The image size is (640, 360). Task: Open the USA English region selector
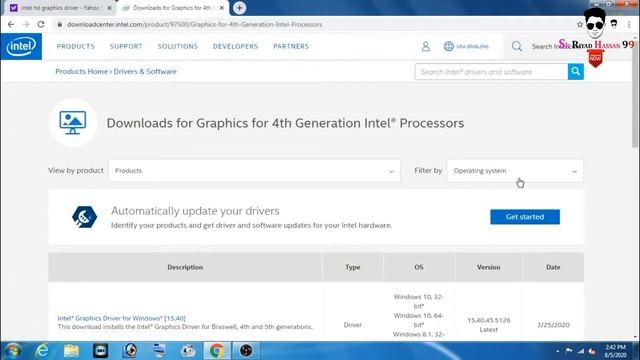(x=466, y=47)
